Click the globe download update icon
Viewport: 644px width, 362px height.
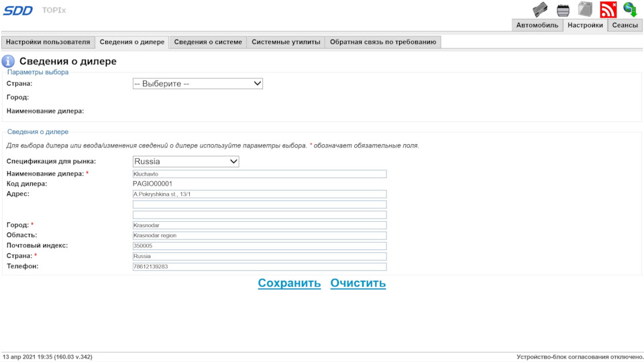(630, 9)
